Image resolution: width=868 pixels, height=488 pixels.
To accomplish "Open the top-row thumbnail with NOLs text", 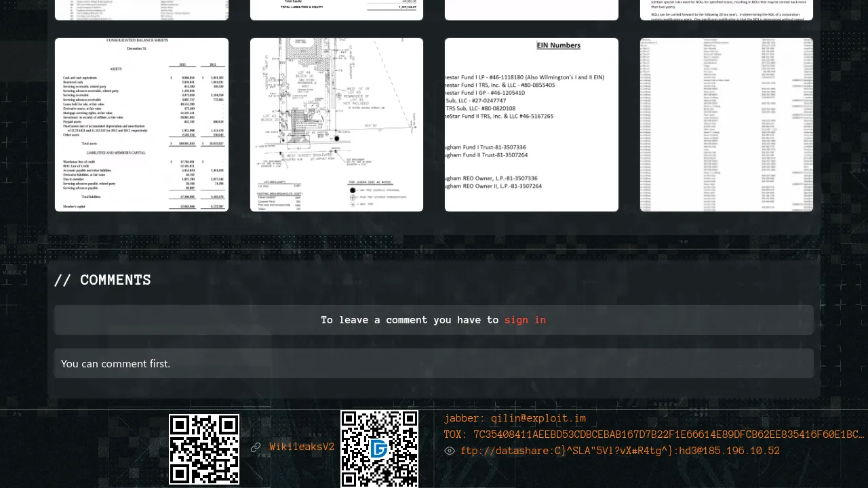I will [726, 9].
